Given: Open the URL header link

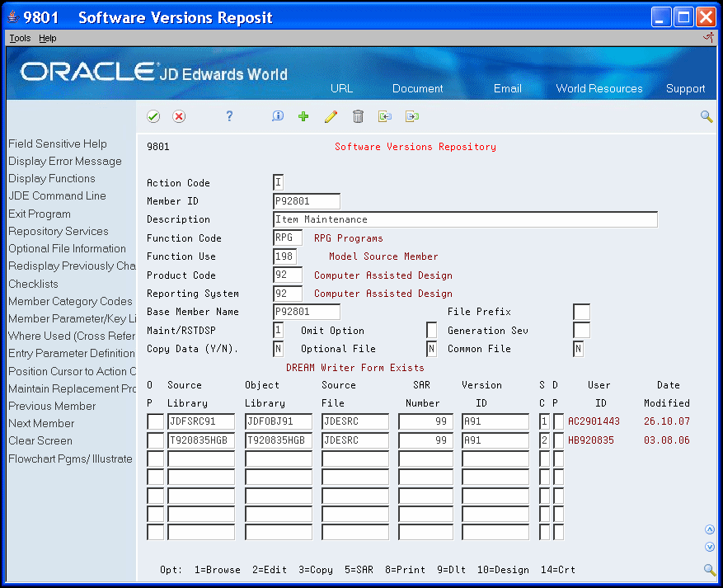Looking at the screenshot, I should 341,88.
